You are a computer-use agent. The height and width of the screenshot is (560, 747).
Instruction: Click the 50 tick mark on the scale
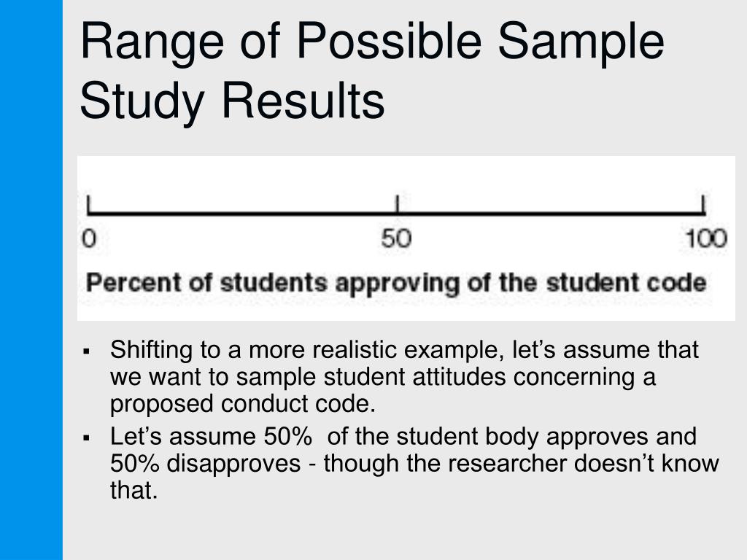[398, 204]
